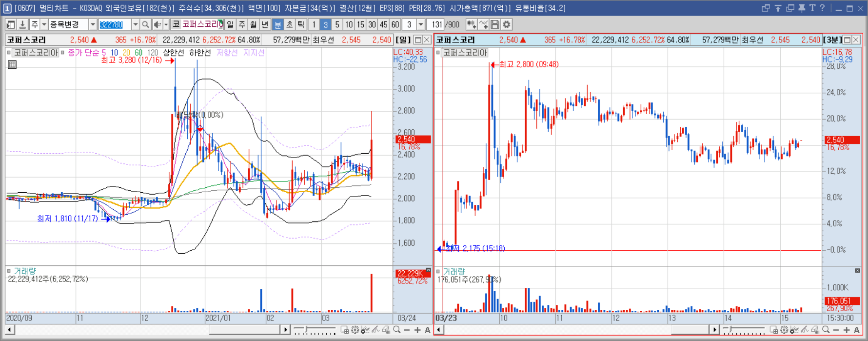Select the 5-minute interval button
868x341 pixels.
click(337, 24)
